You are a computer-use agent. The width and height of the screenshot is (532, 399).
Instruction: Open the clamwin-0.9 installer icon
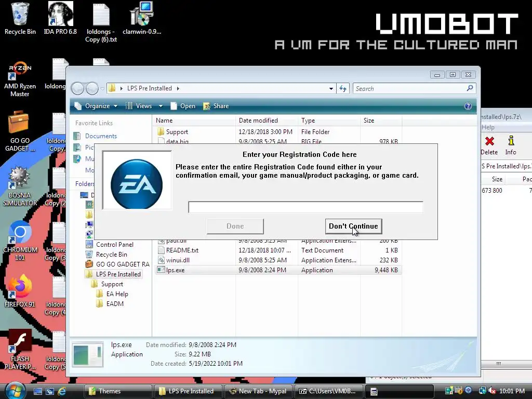pyautogui.click(x=142, y=19)
